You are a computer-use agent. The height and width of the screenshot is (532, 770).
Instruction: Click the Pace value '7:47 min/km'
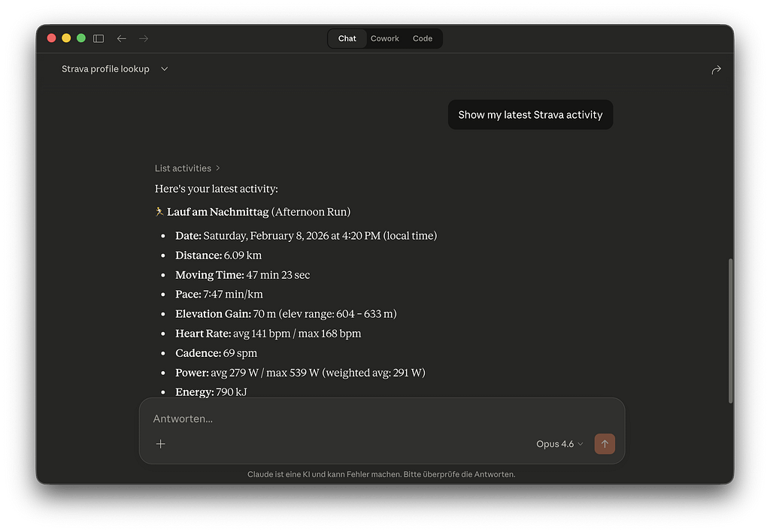[x=233, y=295]
